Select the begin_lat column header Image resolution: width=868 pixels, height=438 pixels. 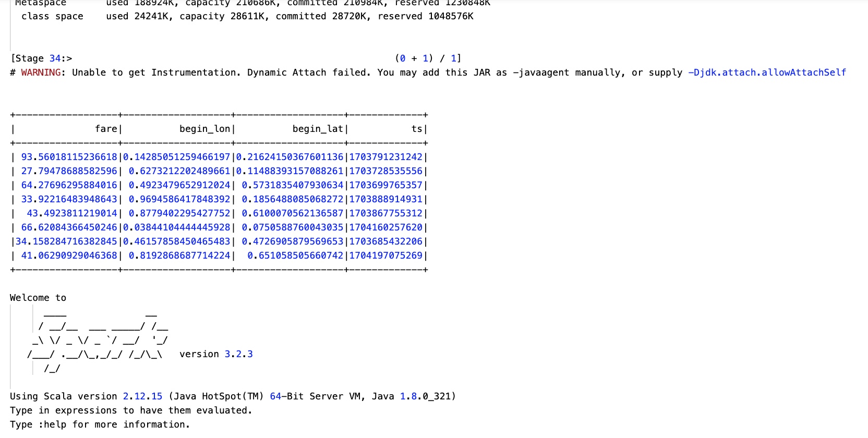coord(318,129)
